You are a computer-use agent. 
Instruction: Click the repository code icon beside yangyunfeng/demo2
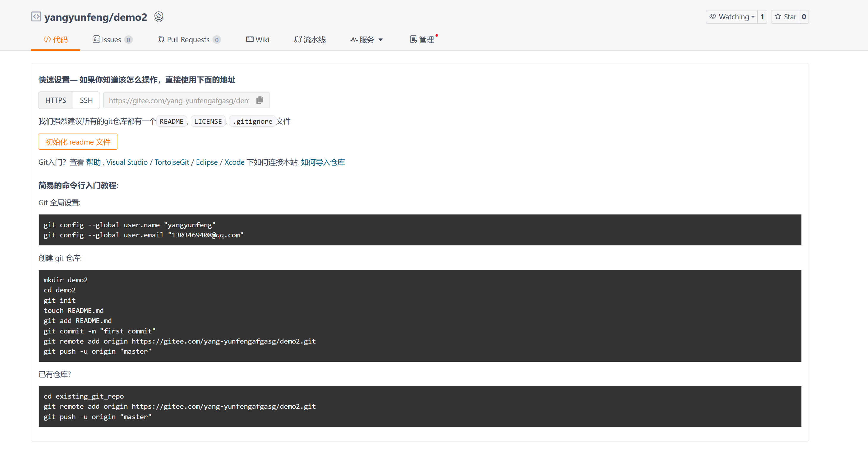point(36,17)
